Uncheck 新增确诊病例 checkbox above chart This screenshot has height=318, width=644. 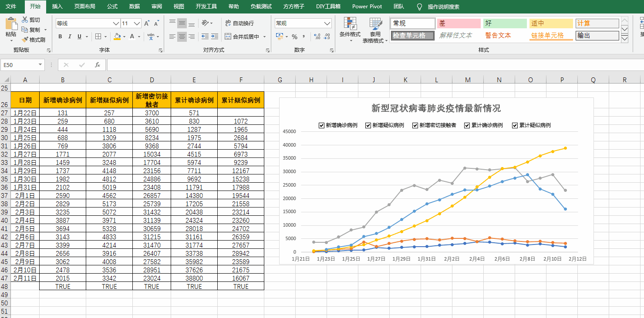pyautogui.click(x=322, y=125)
